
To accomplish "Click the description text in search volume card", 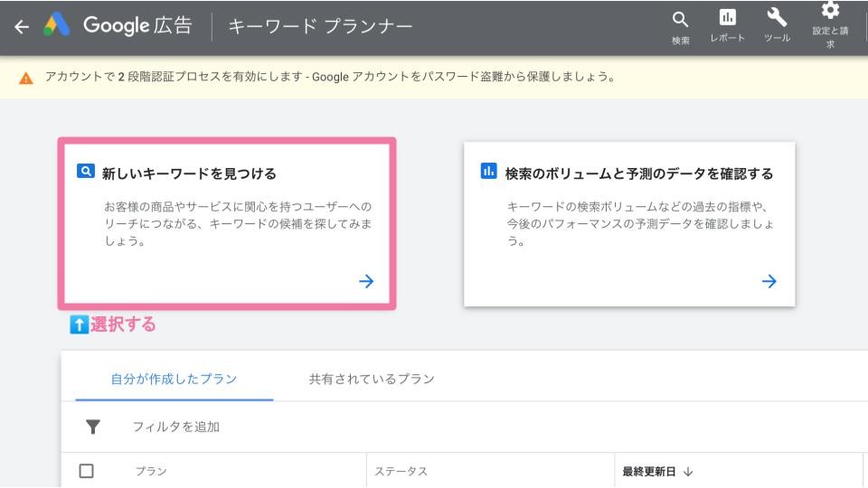I will [640, 223].
